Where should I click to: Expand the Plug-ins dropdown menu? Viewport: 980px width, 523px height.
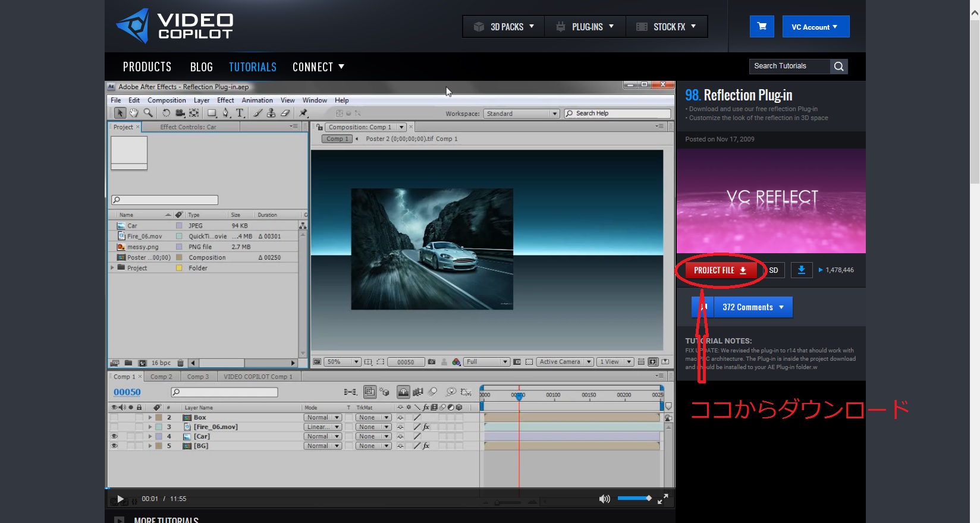[585, 27]
